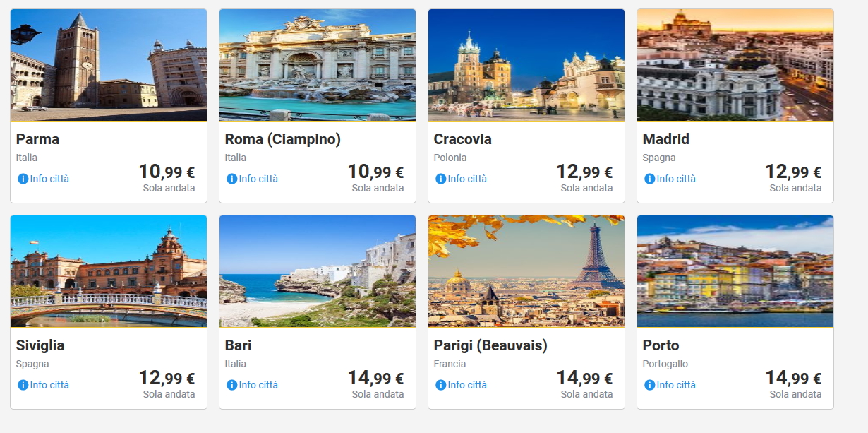Click the info icon on Porto card
This screenshot has height=433, width=868.
[x=649, y=385]
